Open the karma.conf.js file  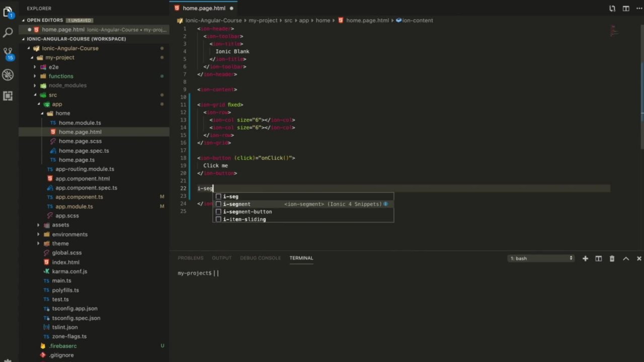coord(69,271)
